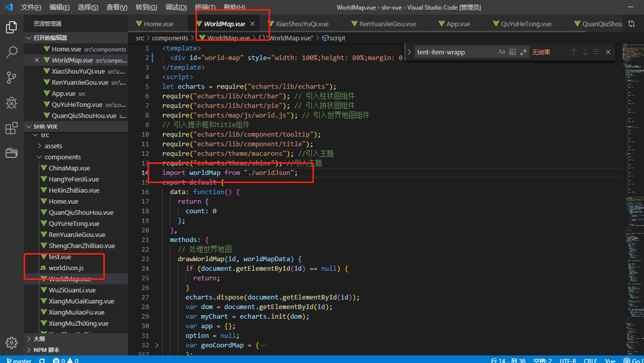The image size is (644, 363).
Task: Click UTF-8 encoding in status bar
Action: tap(567, 360)
